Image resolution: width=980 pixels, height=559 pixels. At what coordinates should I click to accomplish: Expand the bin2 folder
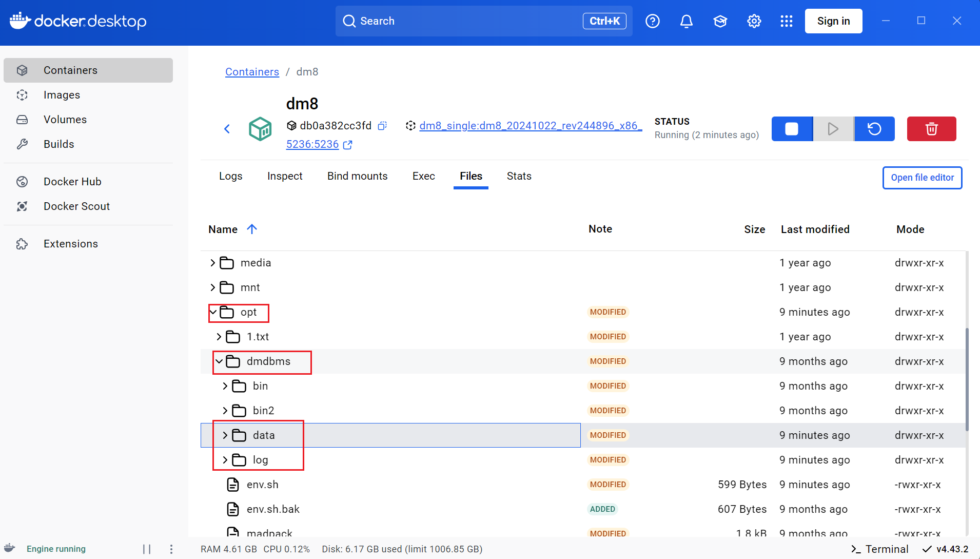[x=225, y=411]
